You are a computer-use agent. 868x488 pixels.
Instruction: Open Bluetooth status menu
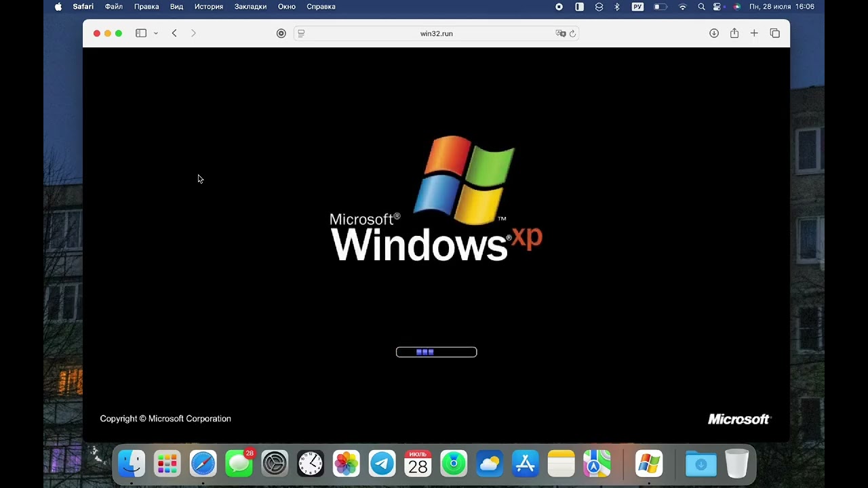(x=617, y=7)
